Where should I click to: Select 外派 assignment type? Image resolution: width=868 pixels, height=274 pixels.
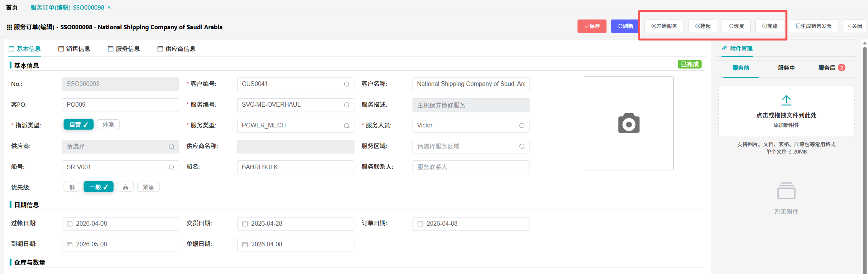[108, 125]
